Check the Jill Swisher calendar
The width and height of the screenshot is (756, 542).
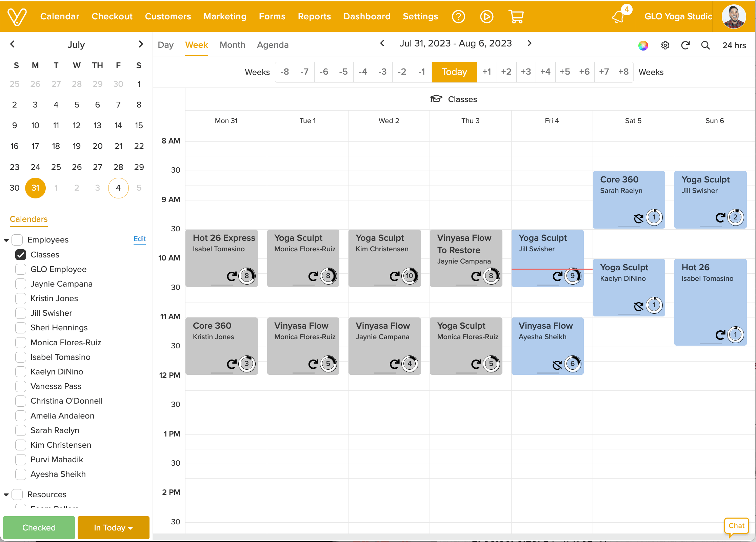20,313
